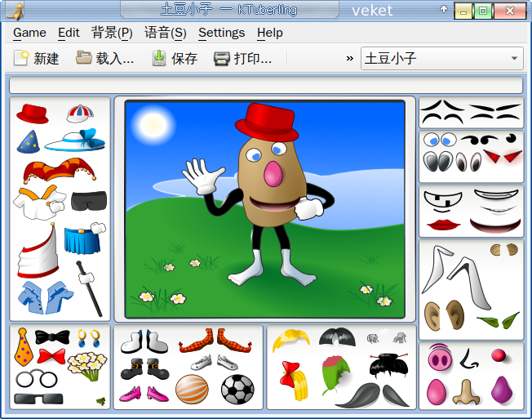Select the blue round eyes pair
The image size is (532, 419).
point(441,140)
